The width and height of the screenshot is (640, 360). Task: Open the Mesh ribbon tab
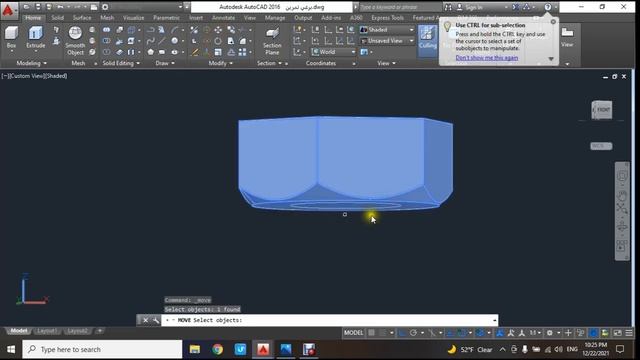pos(107,18)
